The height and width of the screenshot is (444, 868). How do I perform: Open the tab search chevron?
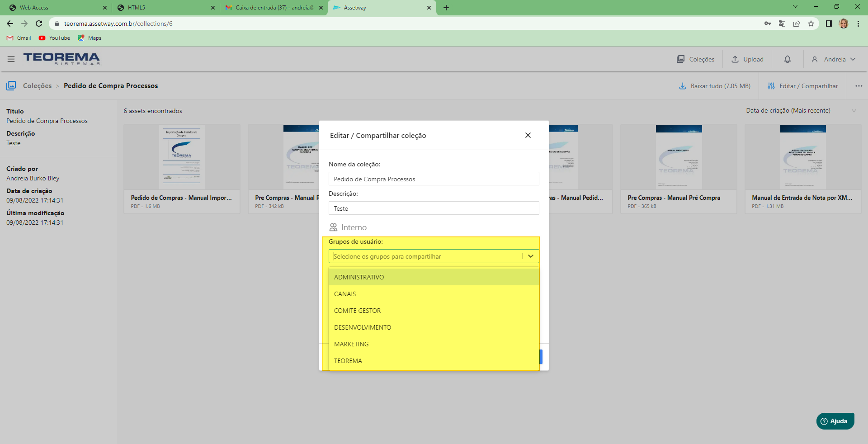[x=795, y=7]
